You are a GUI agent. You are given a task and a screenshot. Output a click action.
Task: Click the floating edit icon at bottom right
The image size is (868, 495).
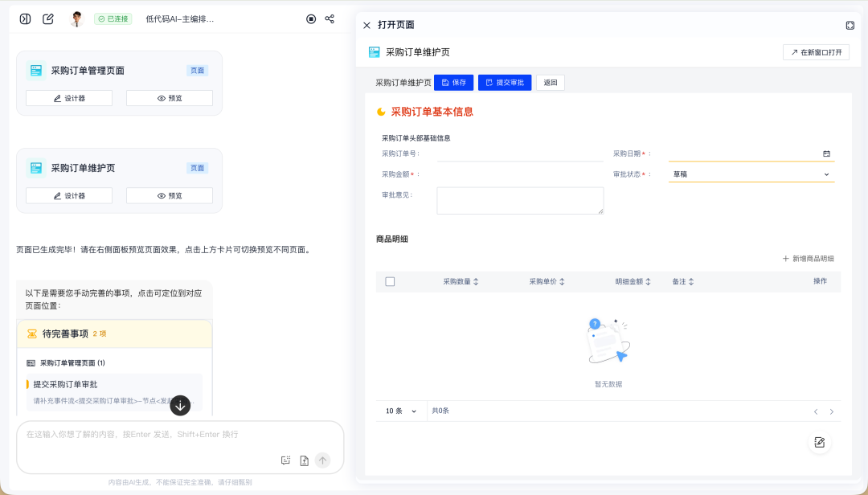tap(820, 443)
